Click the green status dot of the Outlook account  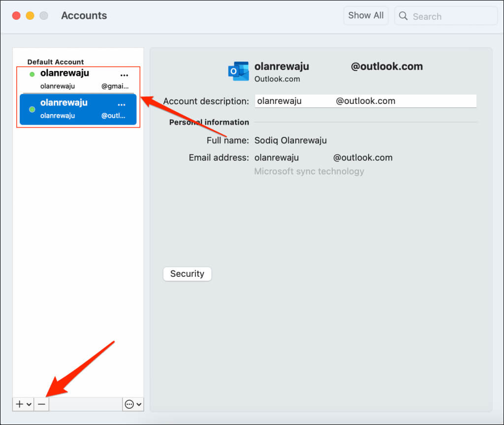(32, 109)
